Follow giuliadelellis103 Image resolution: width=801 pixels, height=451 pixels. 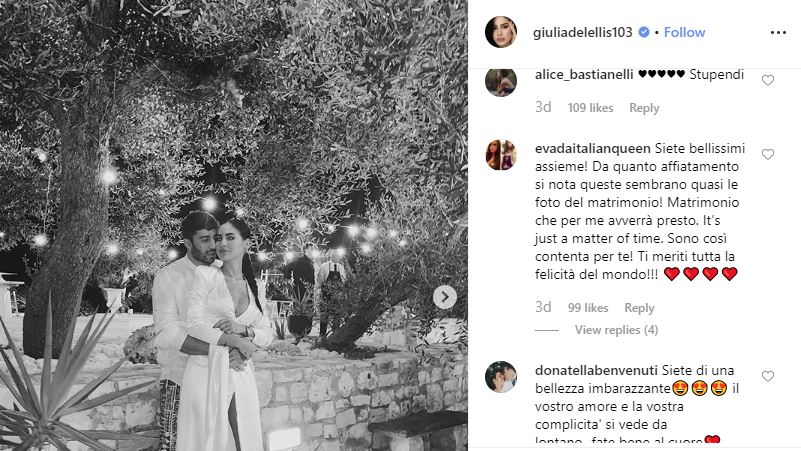685,32
